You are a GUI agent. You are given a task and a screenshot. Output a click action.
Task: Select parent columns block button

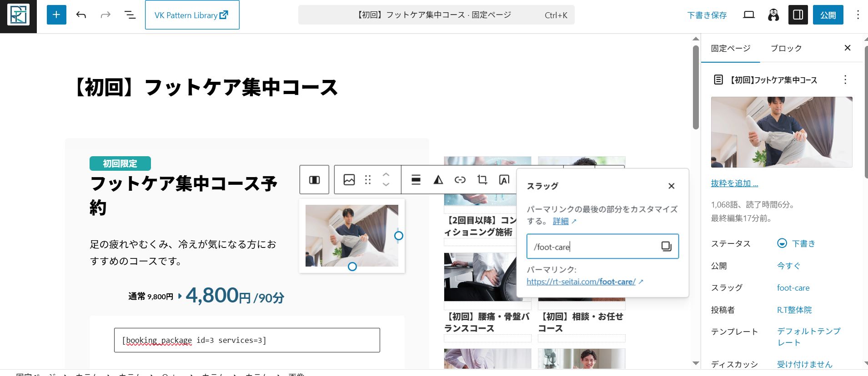tap(314, 180)
